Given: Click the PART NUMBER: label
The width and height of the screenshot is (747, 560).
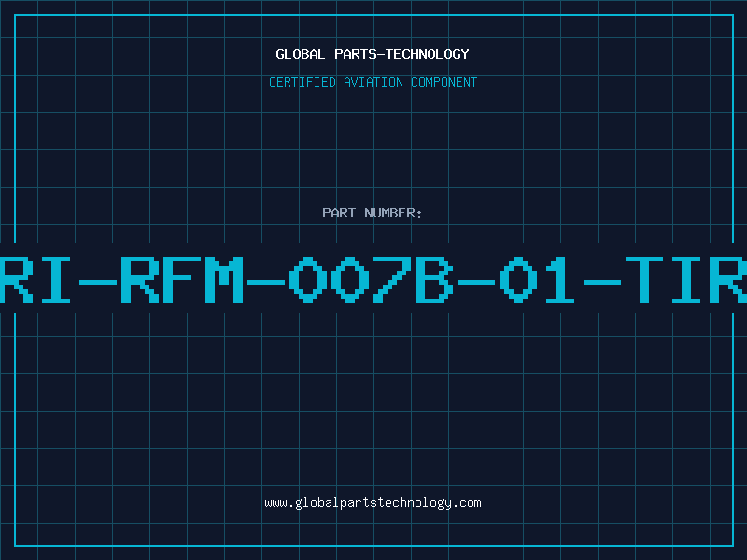Looking at the screenshot, I should [x=373, y=213].
